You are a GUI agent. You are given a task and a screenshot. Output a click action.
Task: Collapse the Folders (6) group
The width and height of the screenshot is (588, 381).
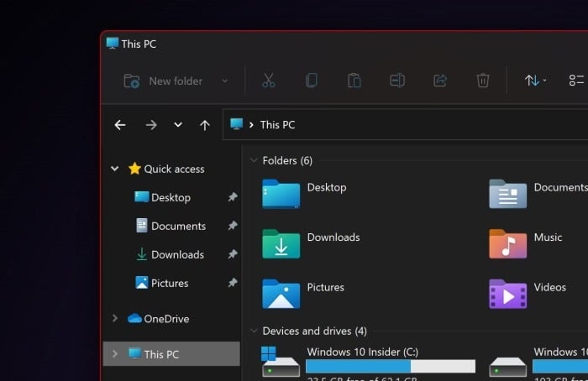coord(254,161)
